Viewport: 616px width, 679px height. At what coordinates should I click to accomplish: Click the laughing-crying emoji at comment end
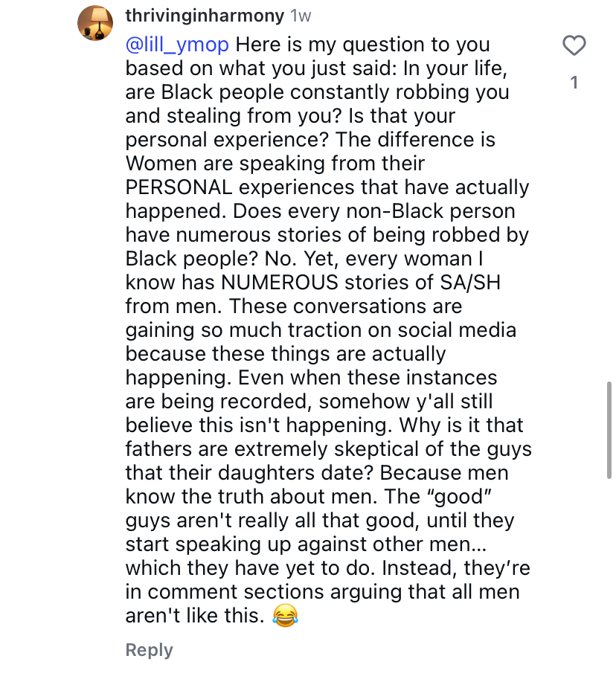pos(286,616)
